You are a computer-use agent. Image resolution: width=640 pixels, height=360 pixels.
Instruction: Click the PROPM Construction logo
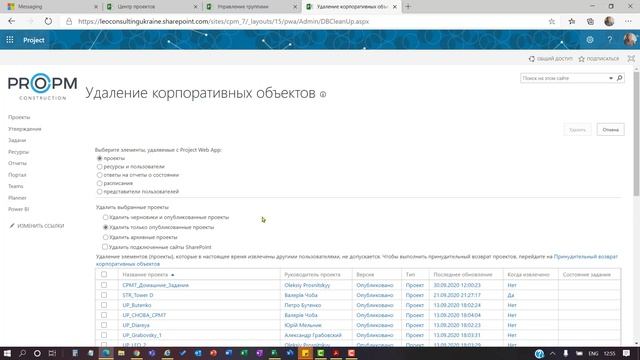pyautogui.click(x=42, y=87)
